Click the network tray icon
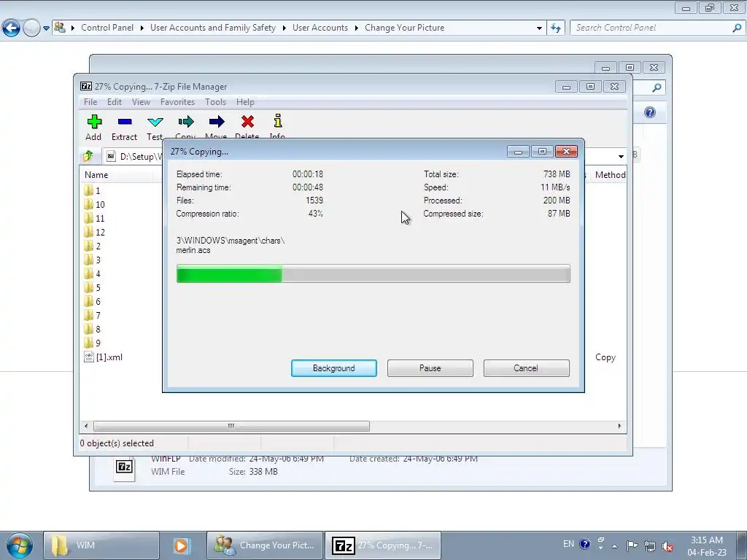 (650, 545)
